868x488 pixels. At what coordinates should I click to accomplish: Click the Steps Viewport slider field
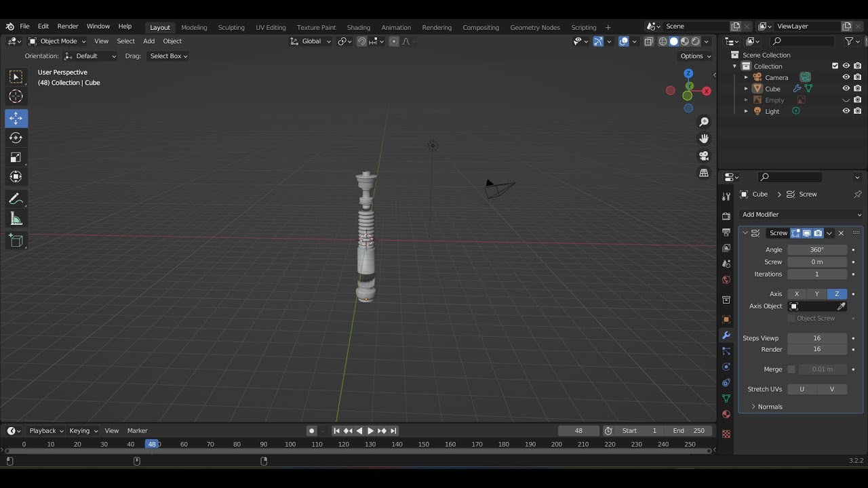coord(817,338)
